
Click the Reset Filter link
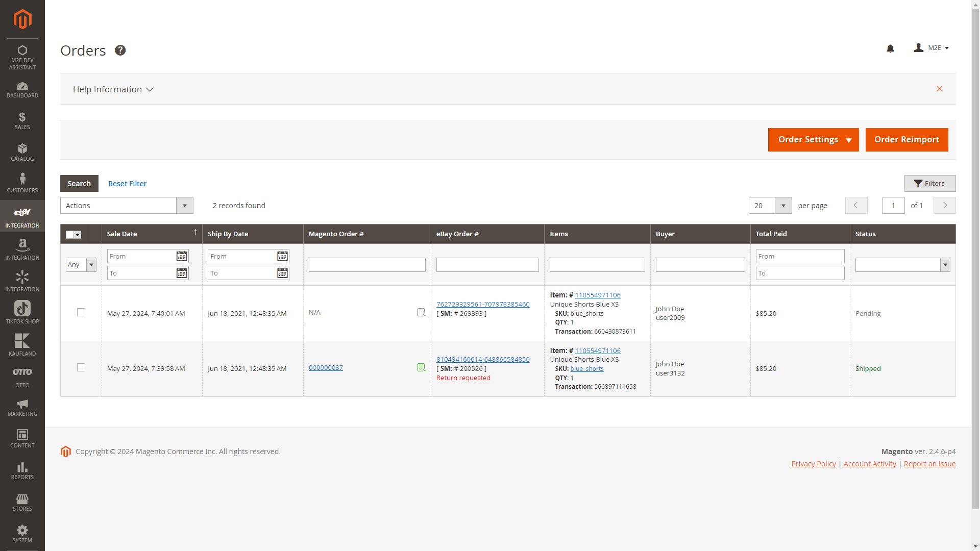[127, 184]
